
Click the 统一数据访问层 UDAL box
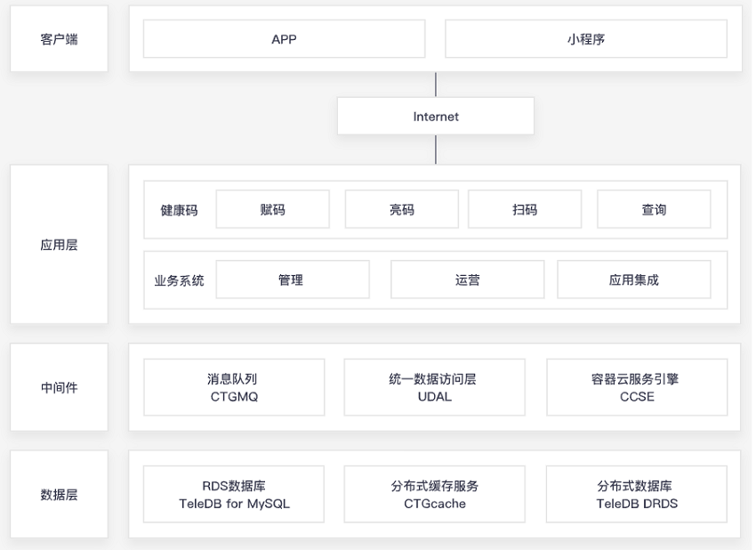pos(434,387)
